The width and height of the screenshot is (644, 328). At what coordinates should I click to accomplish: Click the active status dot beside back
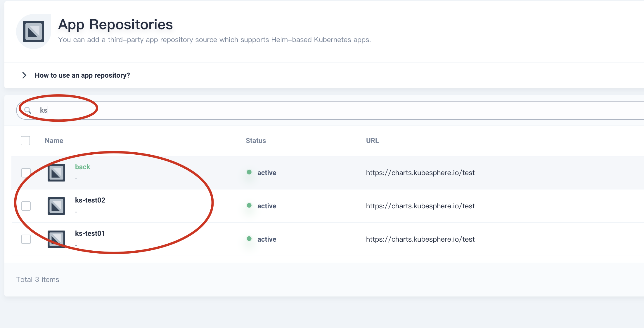249,172
